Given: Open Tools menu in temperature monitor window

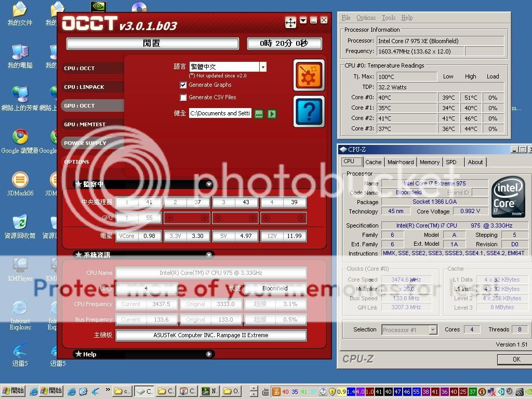Looking at the screenshot, I should click(x=389, y=18).
